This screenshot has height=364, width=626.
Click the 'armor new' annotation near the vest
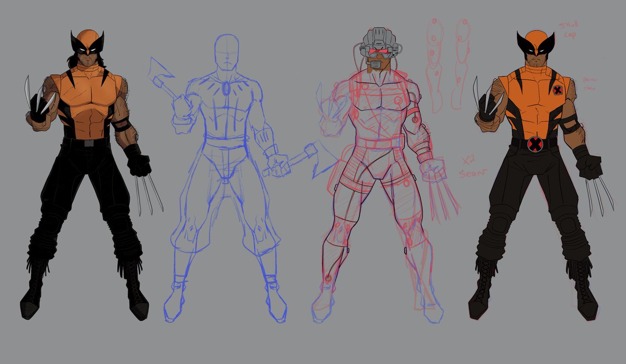(x=590, y=83)
